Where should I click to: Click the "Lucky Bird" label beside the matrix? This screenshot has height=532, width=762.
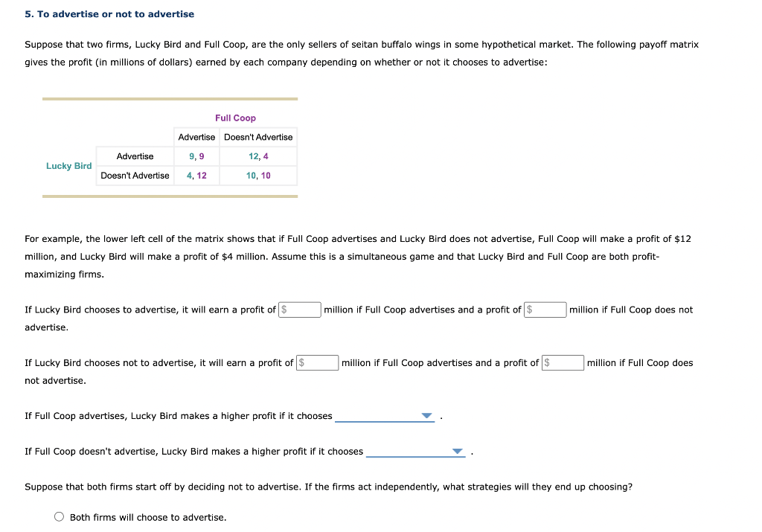tap(68, 166)
